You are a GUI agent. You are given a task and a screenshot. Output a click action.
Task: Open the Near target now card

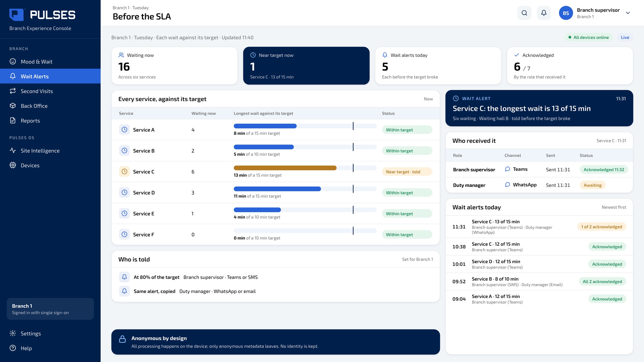click(306, 66)
